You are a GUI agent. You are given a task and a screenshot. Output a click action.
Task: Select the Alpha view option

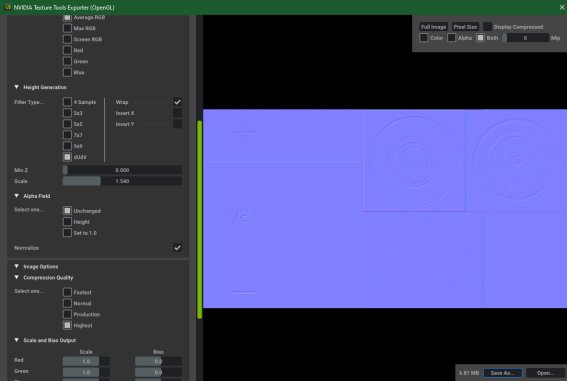452,38
